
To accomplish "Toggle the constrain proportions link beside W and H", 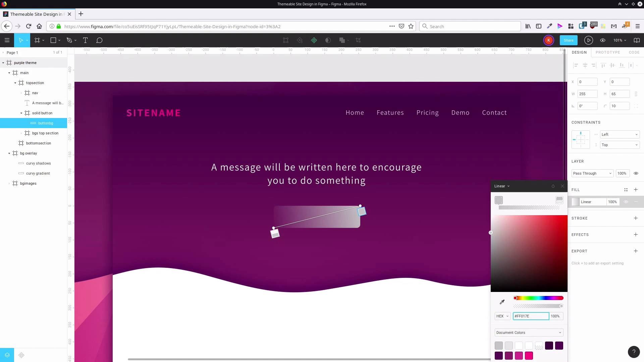I will [x=636, y=94].
